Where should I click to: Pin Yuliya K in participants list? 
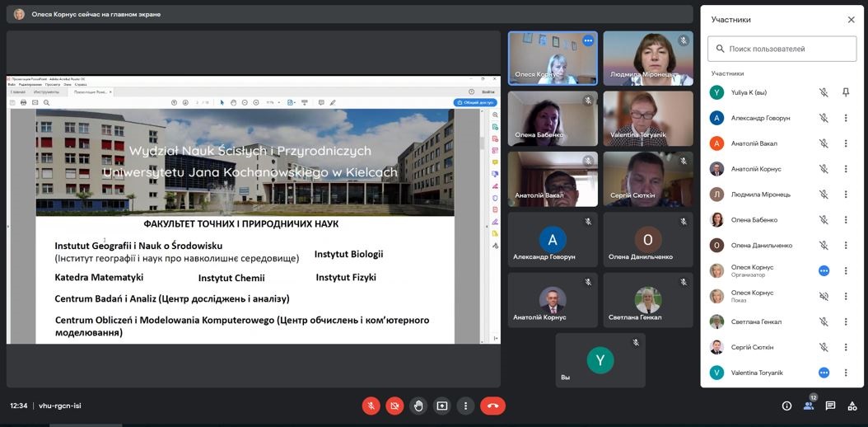click(x=846, y=92)
